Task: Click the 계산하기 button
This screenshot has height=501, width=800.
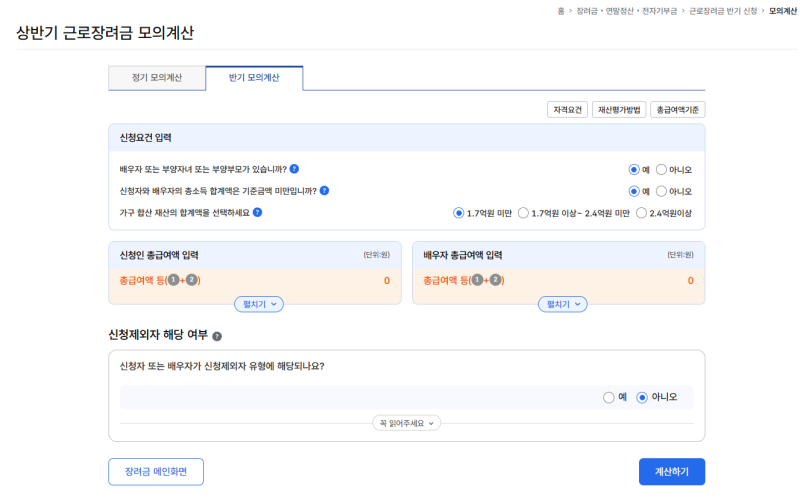Action: (672, 472)
